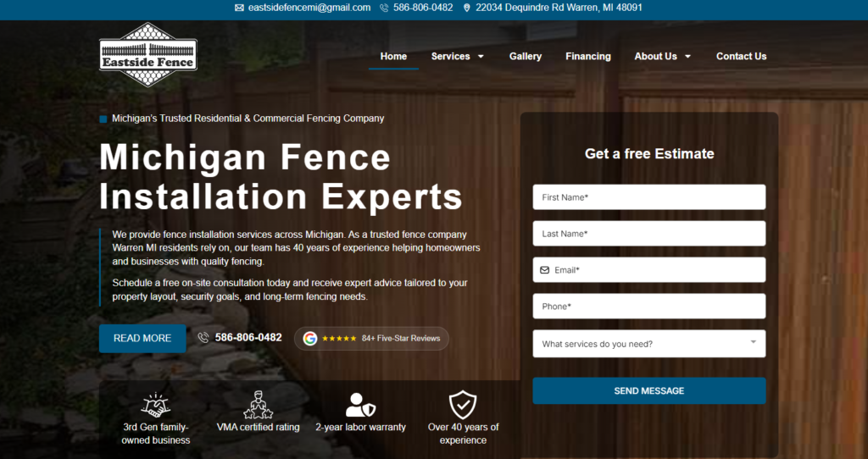The height and width of the screenshot is (459, 868).
Task: Click 'VMA certified rating' label
Action: pyautogui.click(x=258, y=427)
